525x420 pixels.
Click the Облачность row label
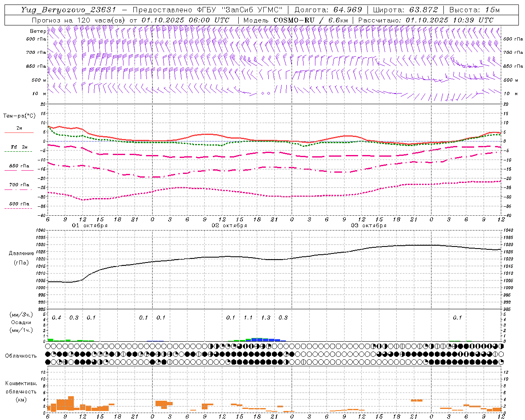tap(21, 356)
